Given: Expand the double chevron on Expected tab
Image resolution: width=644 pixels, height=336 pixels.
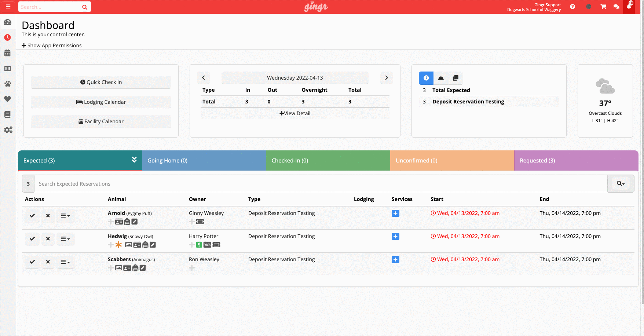Looking at the screenshot, I should pos(134,160).
